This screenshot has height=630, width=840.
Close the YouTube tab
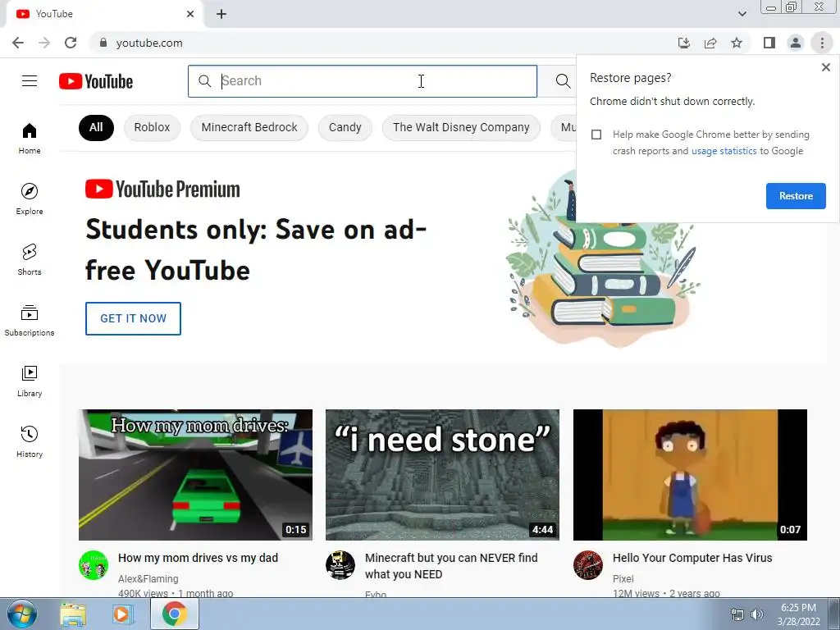[x=190, y=14]
